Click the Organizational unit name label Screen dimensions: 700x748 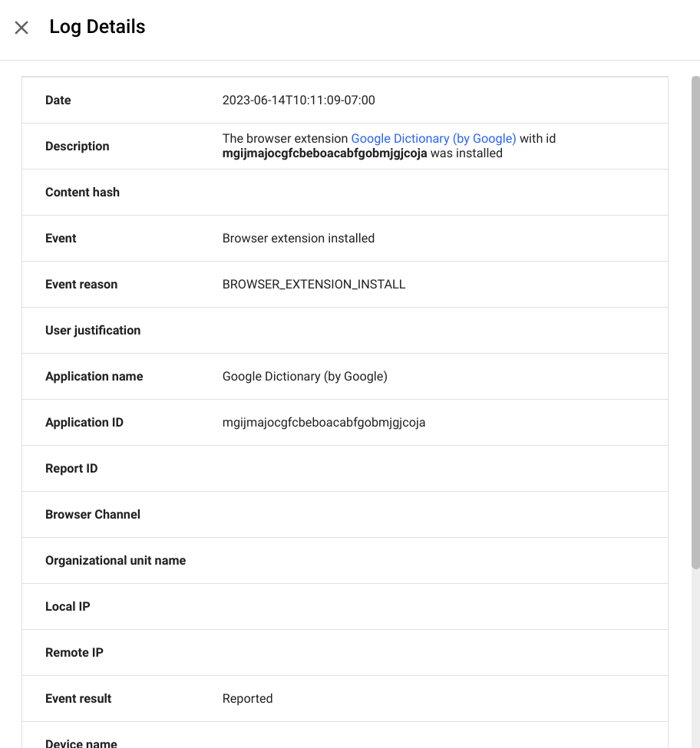point(115,561)
